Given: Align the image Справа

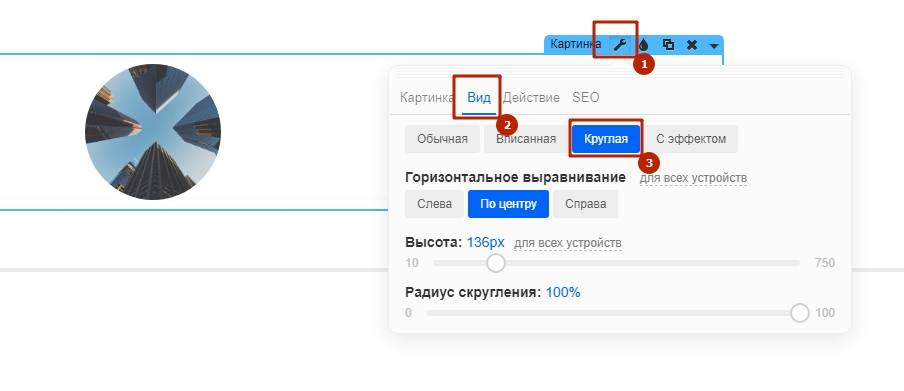Looking at the screenshot, I should 585,204.
